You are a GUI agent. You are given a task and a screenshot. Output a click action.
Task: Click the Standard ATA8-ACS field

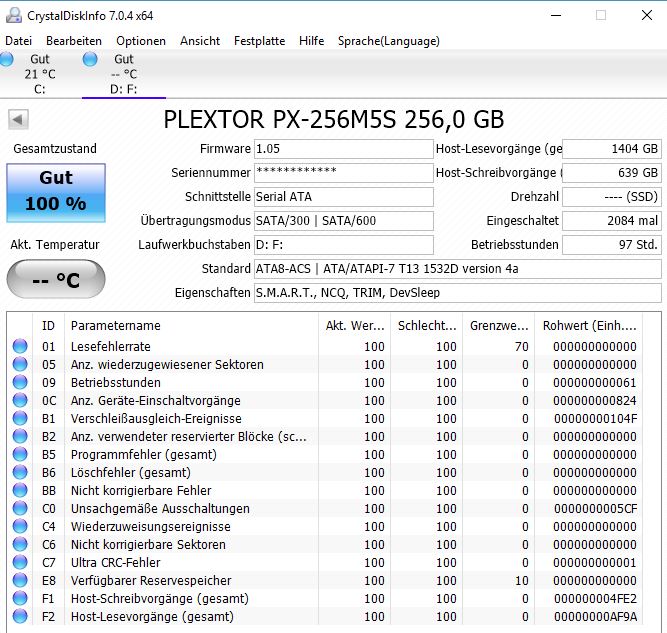(458, 269)
